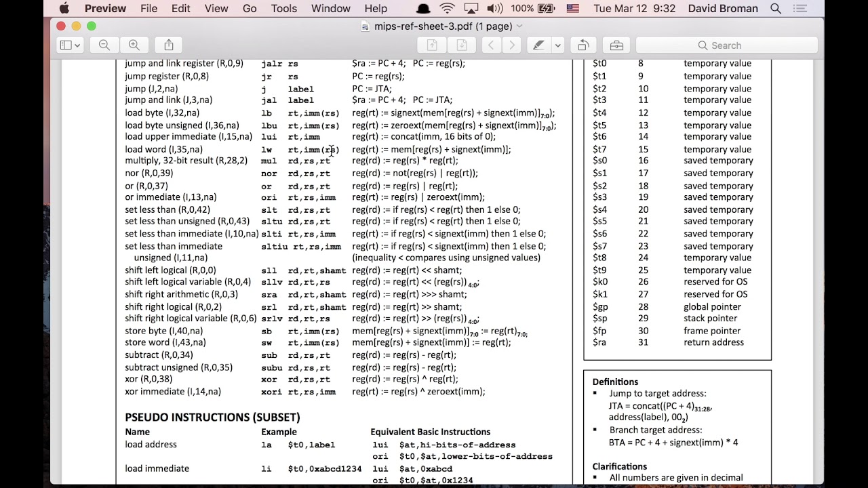The width and height of the screenshot is (868, 488).
Task: Click the AirPlay display icon
Action: [x=471, y=9]
